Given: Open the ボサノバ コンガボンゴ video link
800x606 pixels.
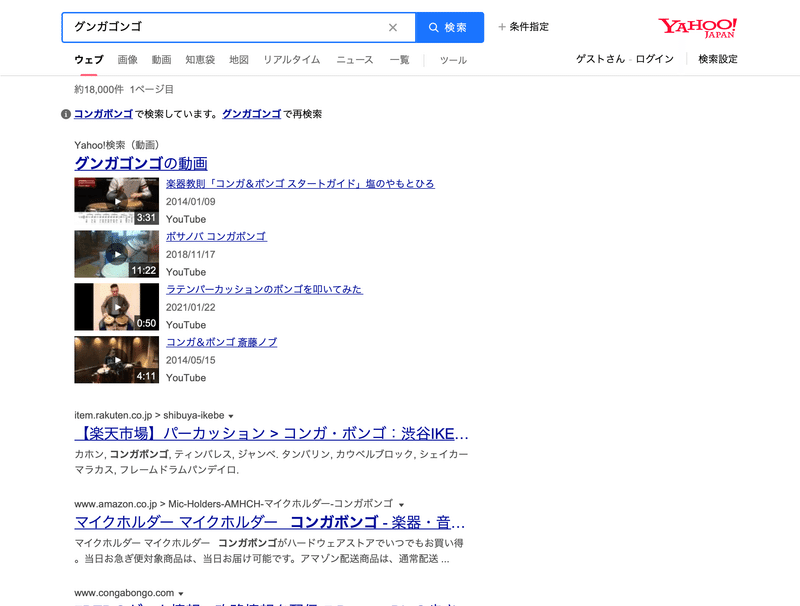Looking at the screenshot, I should (216, 237).
